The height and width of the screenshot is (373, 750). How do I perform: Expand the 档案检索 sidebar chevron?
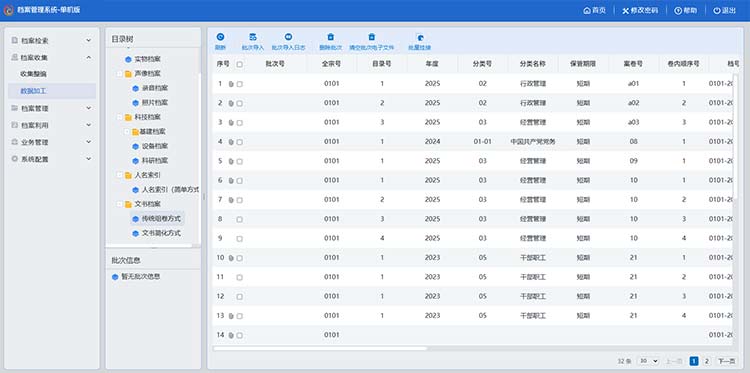(x=88, y=41)
